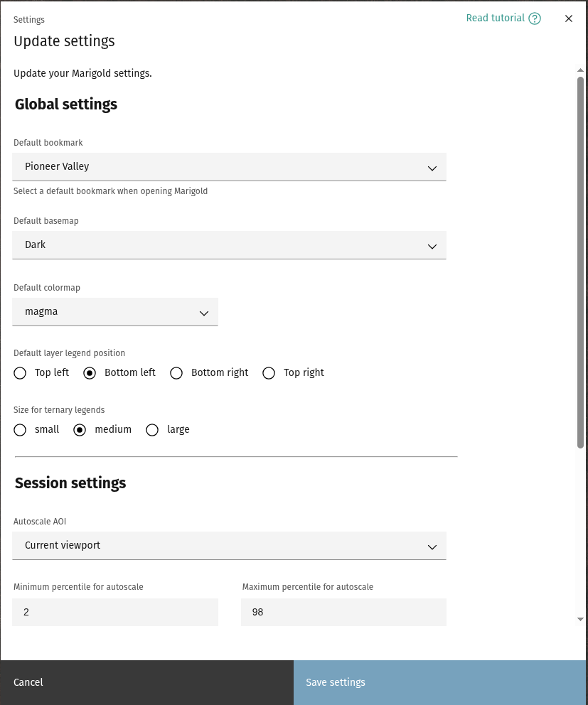Open the Read tutorial link
This screenshot has width=588, height=705.
pos(495,18)
